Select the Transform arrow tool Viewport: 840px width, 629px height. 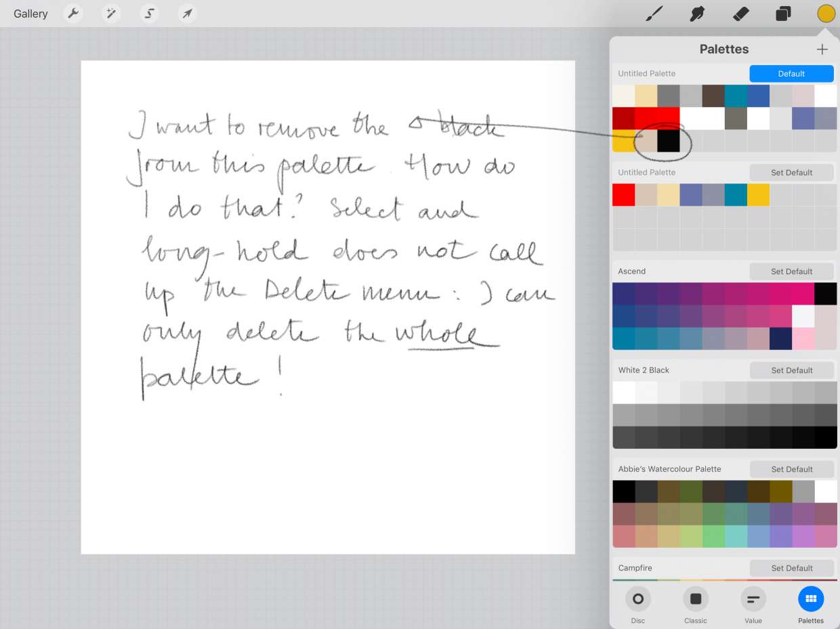click(187, 13)
